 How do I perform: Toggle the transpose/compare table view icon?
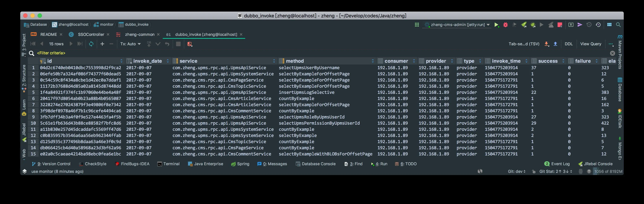pos(190,44)
